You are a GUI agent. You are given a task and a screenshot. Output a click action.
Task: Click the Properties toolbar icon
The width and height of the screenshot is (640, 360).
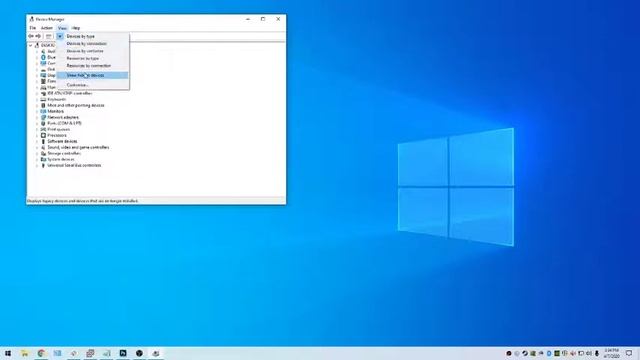coord(48,36)
